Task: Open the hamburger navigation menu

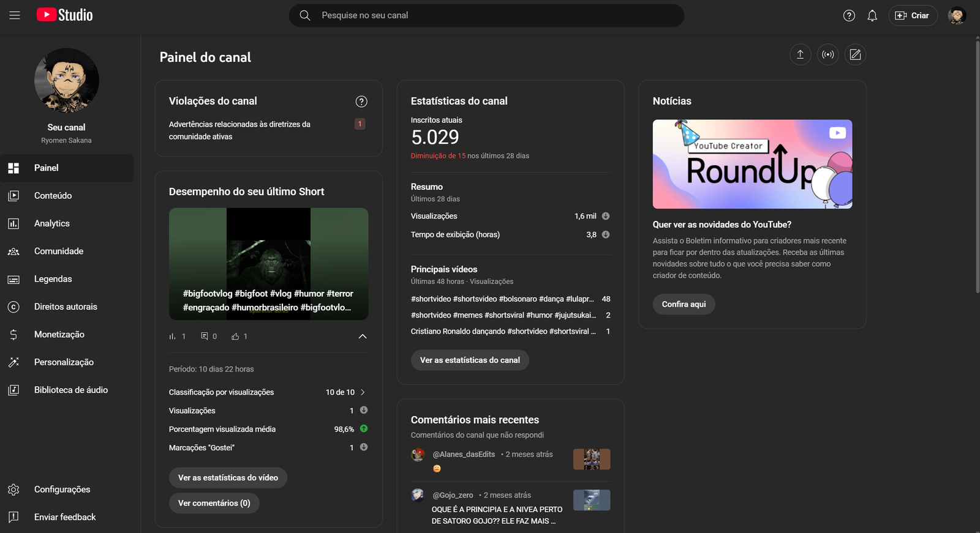Action: pyautogui.click(x=15, y=15)
